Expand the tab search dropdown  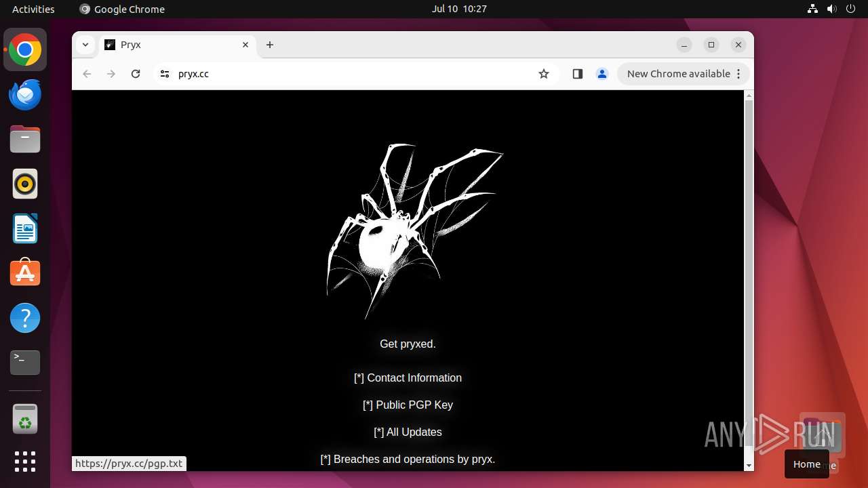[x=85, y=45]
